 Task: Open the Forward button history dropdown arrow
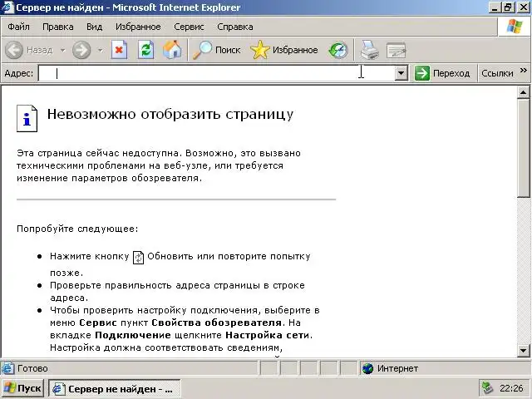coord(100,50)
